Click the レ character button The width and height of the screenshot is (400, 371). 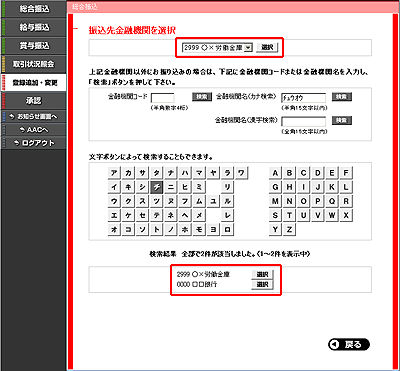[228, 216]
